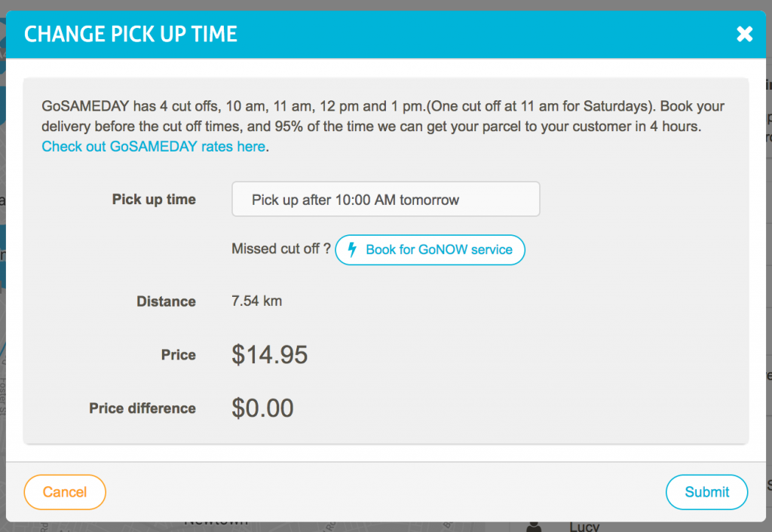Book for GoNOW service
This screenshot has height=532, width=772.
coord(430,250)
